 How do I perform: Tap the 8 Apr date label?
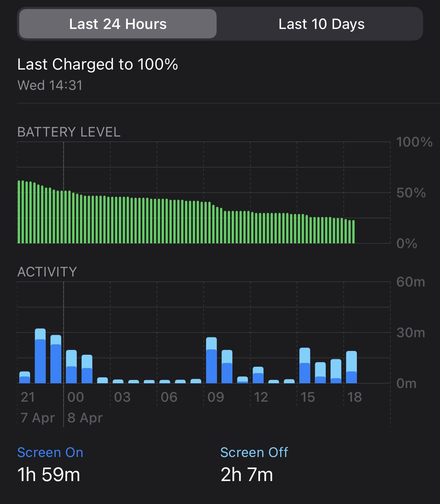85,418
